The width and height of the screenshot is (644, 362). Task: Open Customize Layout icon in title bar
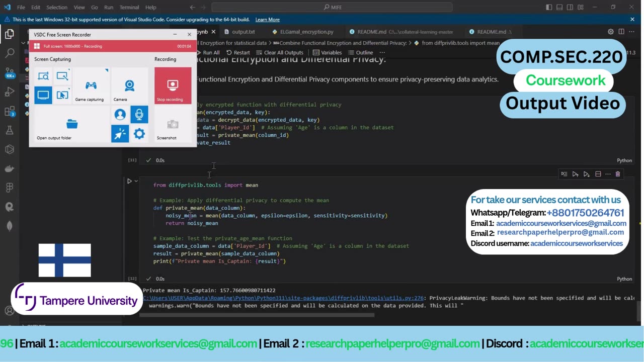click(x=581, y=8)
